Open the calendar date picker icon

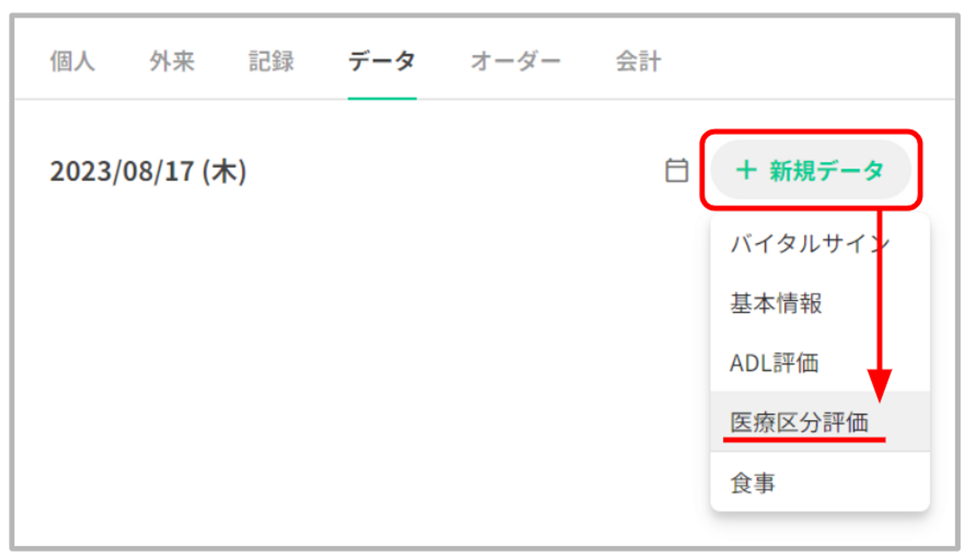point(676,170)
